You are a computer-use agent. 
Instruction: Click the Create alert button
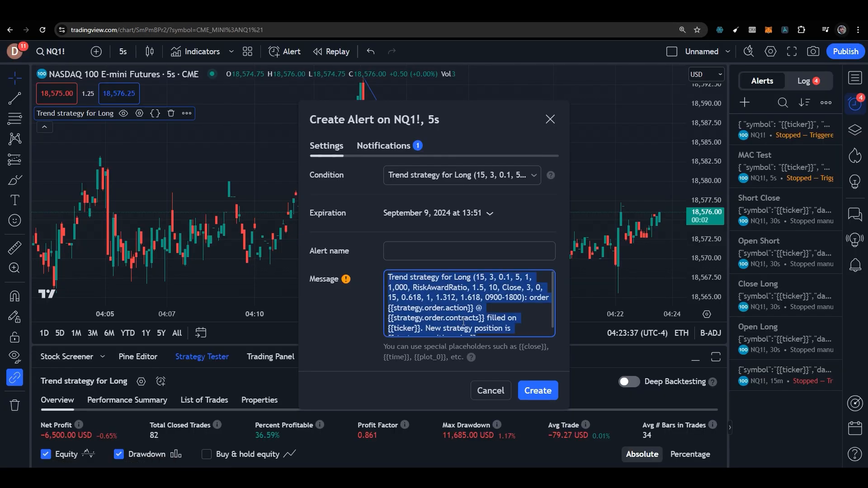click(537, 390)
